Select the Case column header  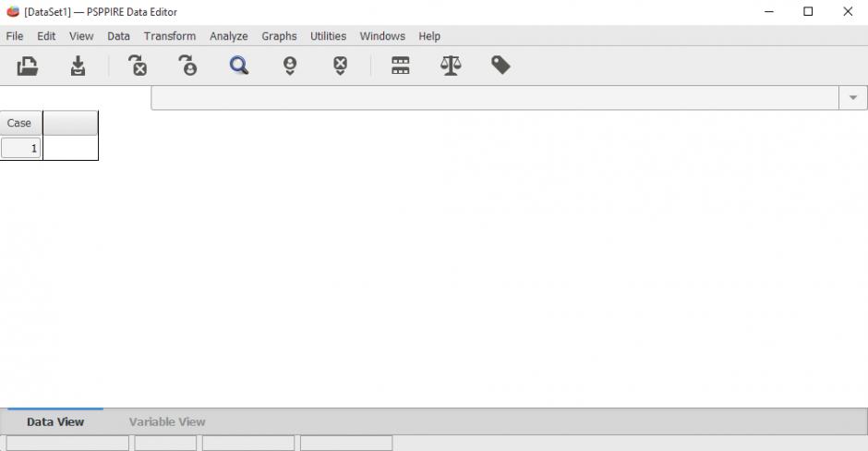point(20,123)
